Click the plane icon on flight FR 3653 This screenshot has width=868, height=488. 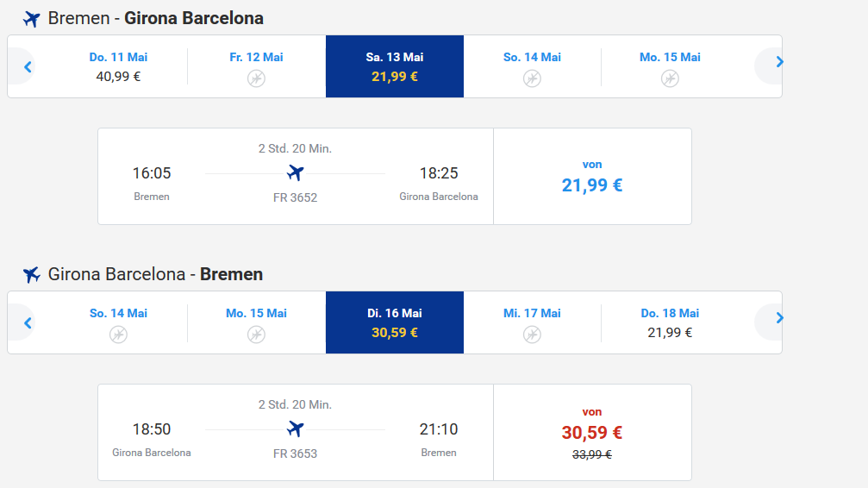click(296, 429)
